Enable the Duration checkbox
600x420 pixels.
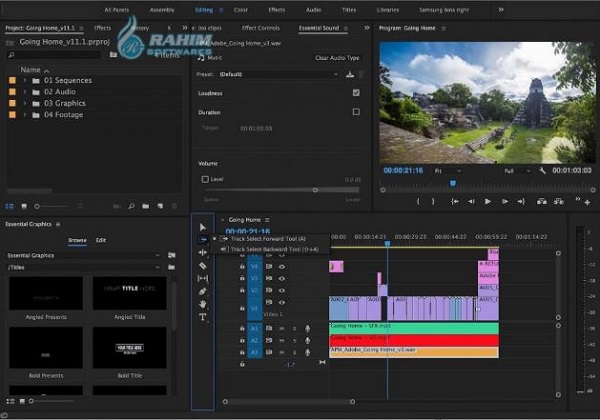(356, 112)
